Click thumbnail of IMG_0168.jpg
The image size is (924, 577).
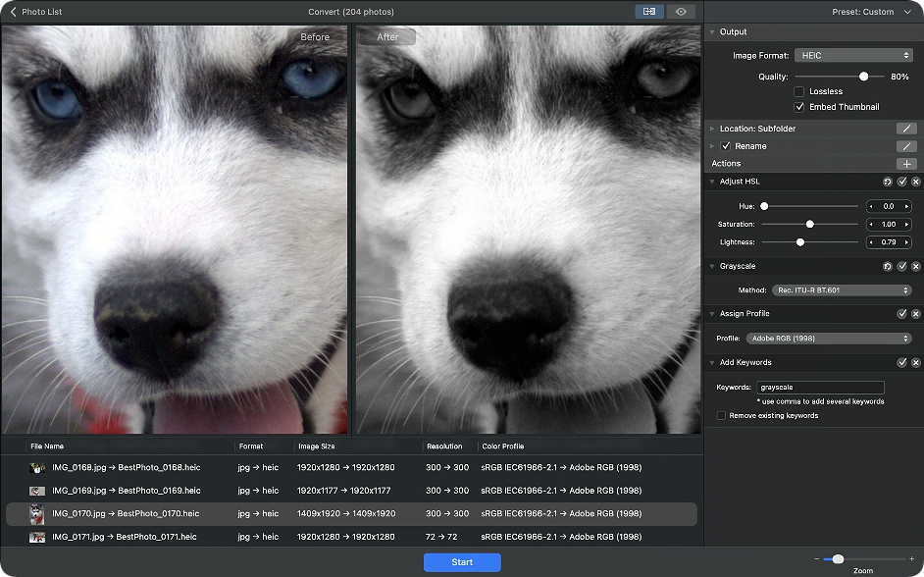37,468
